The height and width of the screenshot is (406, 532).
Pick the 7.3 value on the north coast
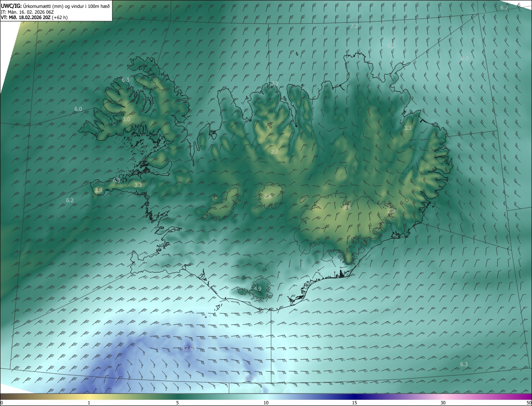pos(275,84)
